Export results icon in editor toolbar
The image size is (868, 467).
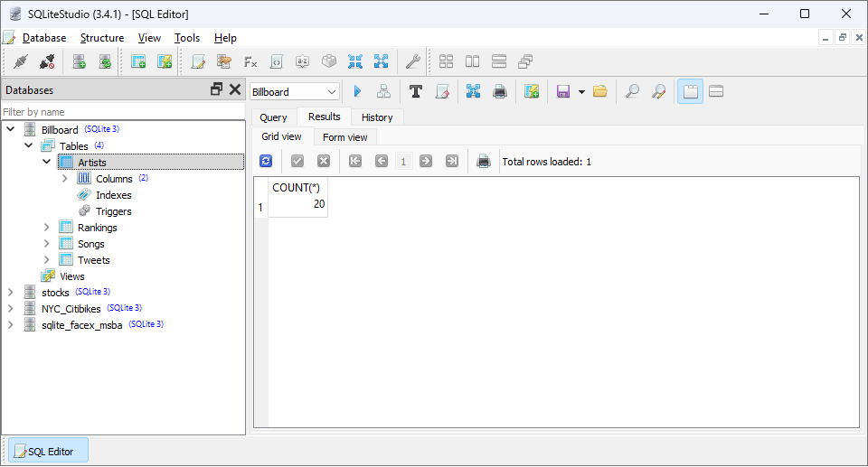tap(473, 91)
